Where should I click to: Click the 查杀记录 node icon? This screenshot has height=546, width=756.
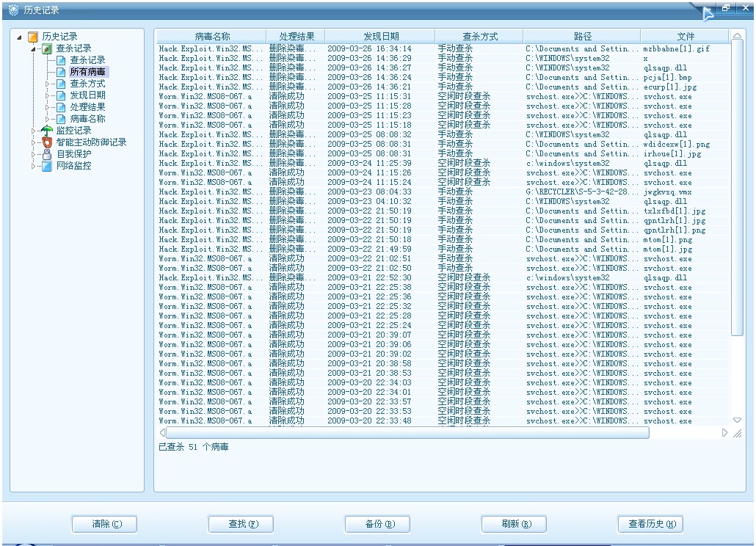point(47,48)
